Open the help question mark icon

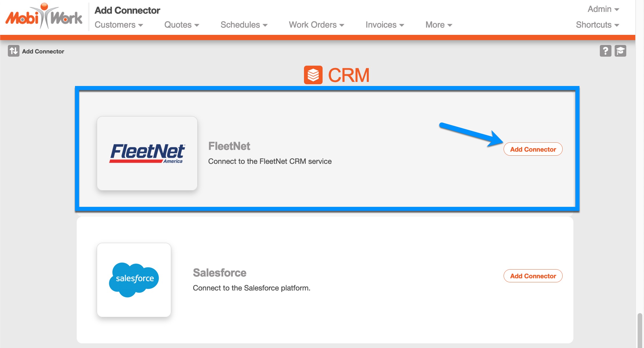pos(605,51)
